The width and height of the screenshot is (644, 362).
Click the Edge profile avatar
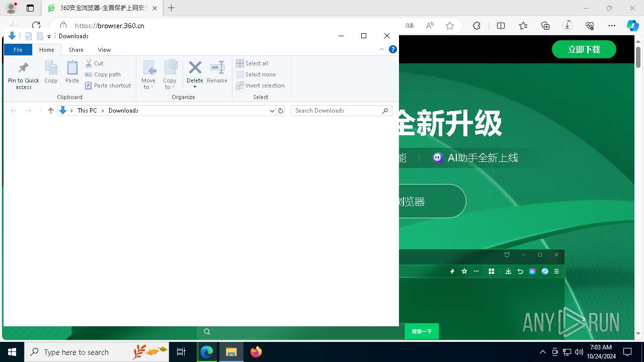click(x=11, y=8)
